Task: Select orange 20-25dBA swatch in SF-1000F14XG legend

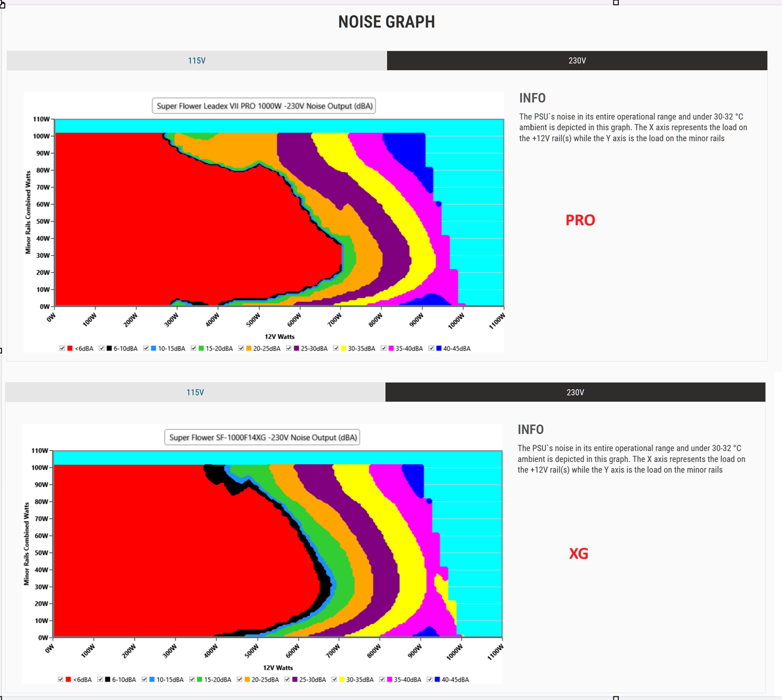Action: (x=247, y=680)
